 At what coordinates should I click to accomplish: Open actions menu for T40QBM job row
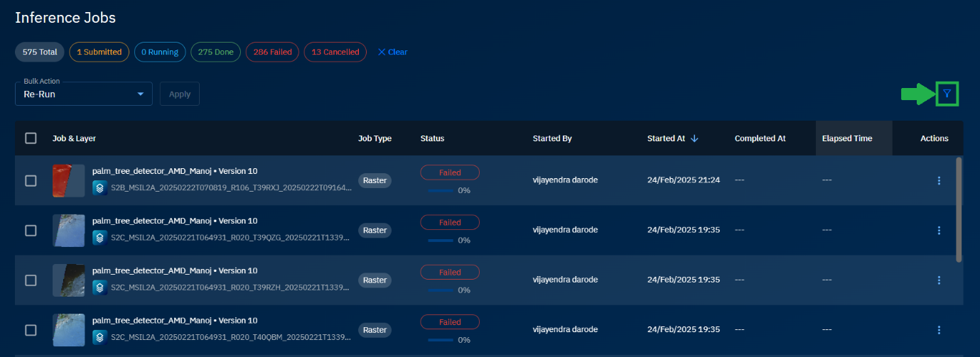939,330
